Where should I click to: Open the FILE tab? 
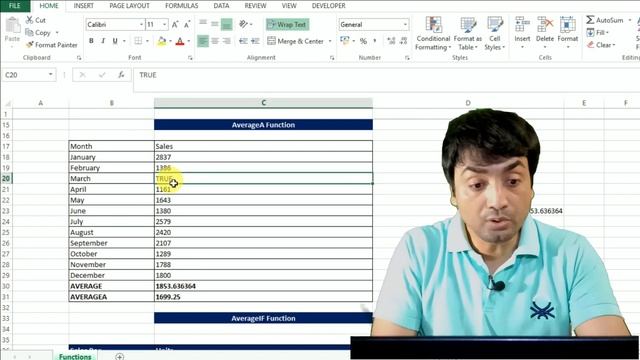coord(15,6)
